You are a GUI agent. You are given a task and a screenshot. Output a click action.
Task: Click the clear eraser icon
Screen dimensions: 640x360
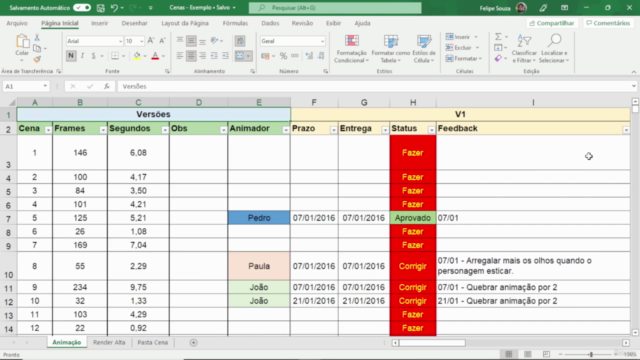coord(498,59)
